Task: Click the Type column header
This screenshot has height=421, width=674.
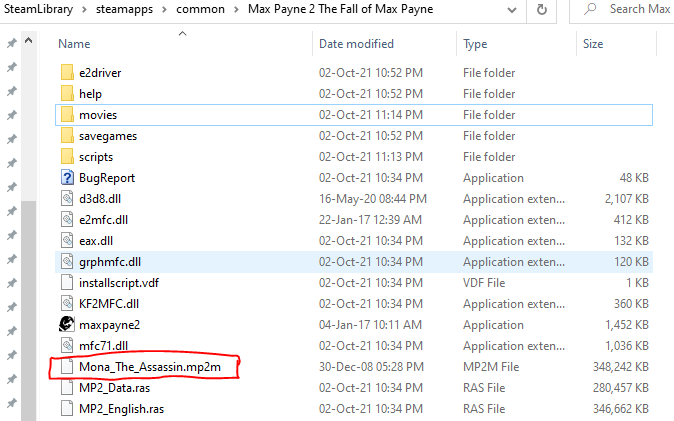Action: click(475, 44)
